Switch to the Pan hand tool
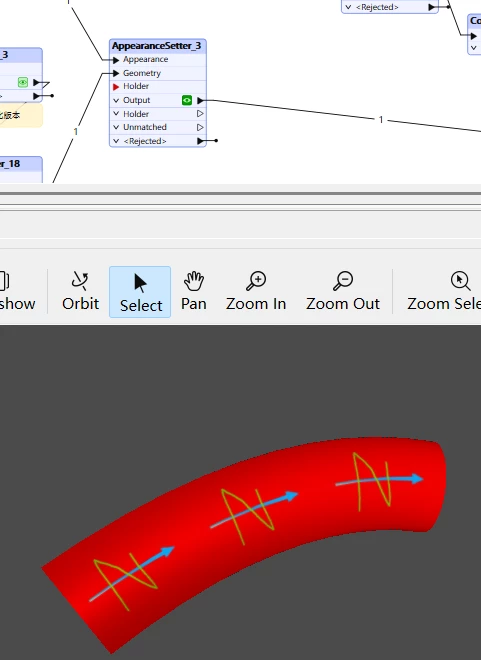The height and width of the screenshot is (660, 481). [x=194, y=291]
